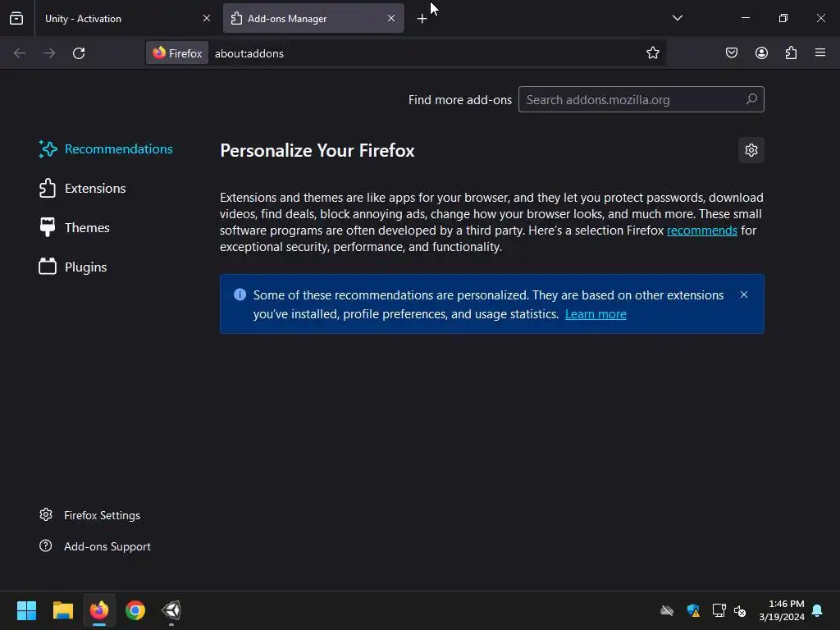Click the 'Find more add-ons' label
The height and width of the screenshot is (630, 840).
(x=460, y=99)
